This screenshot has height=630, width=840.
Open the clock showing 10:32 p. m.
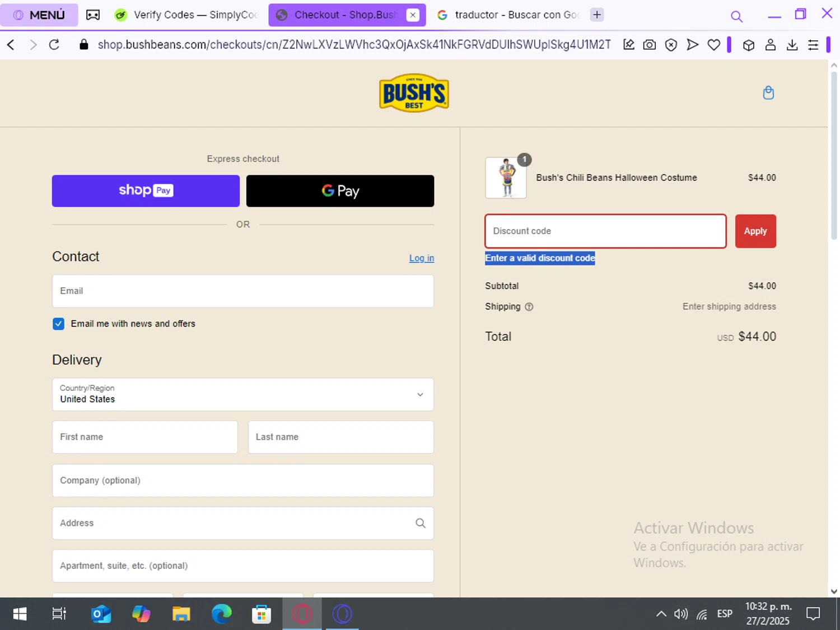click(768, 614)
